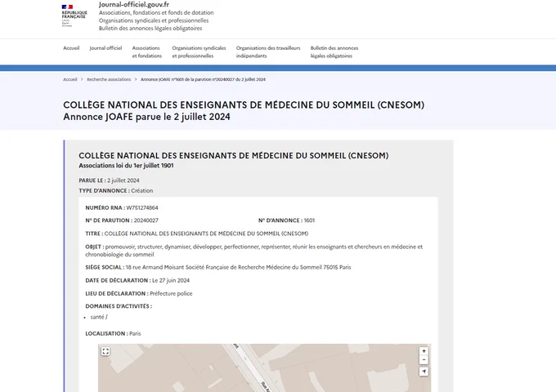Go to Recherche associations breadcrumb
Viewport: 556px width, 392px height.
(109, 79)
